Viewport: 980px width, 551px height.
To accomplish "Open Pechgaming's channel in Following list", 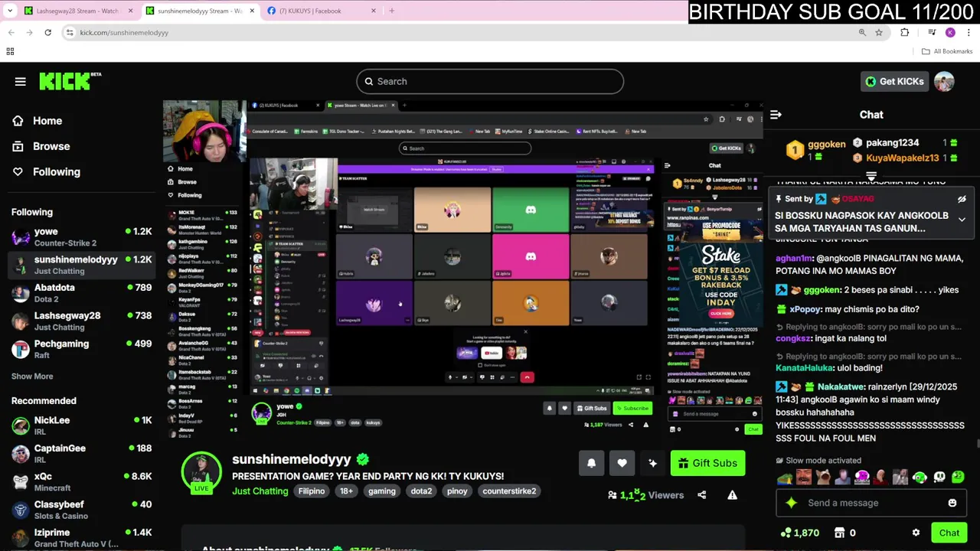I will (81, 349).
